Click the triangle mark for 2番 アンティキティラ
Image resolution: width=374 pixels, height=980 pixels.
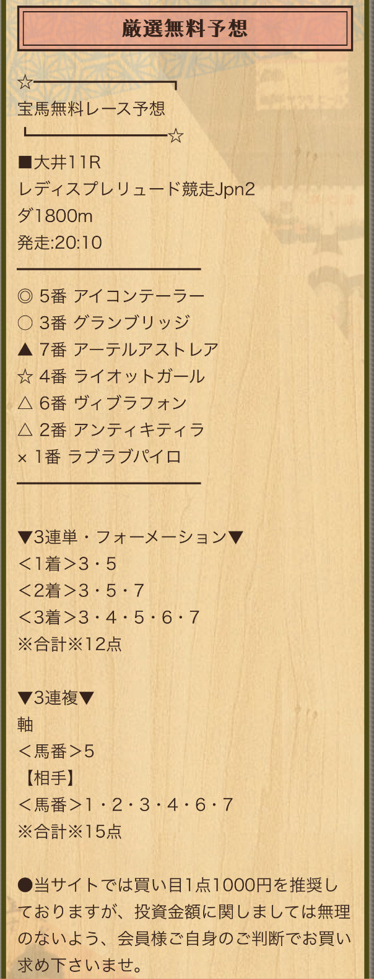coord(25,430)
